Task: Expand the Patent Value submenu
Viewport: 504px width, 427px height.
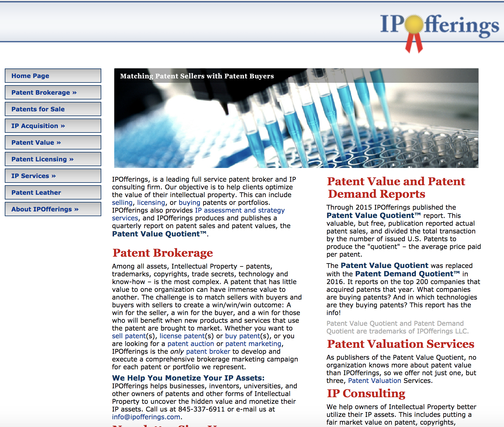Action: (x=53, y=143)
